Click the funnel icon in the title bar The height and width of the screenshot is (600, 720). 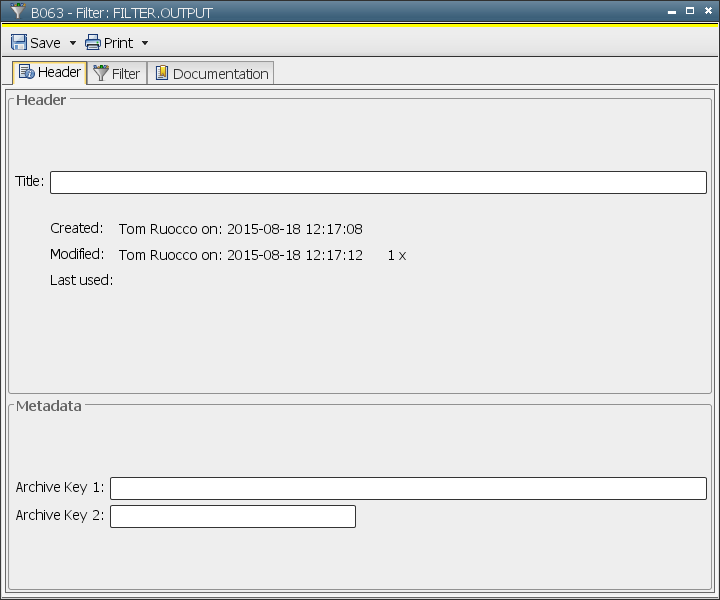(17, 12)
